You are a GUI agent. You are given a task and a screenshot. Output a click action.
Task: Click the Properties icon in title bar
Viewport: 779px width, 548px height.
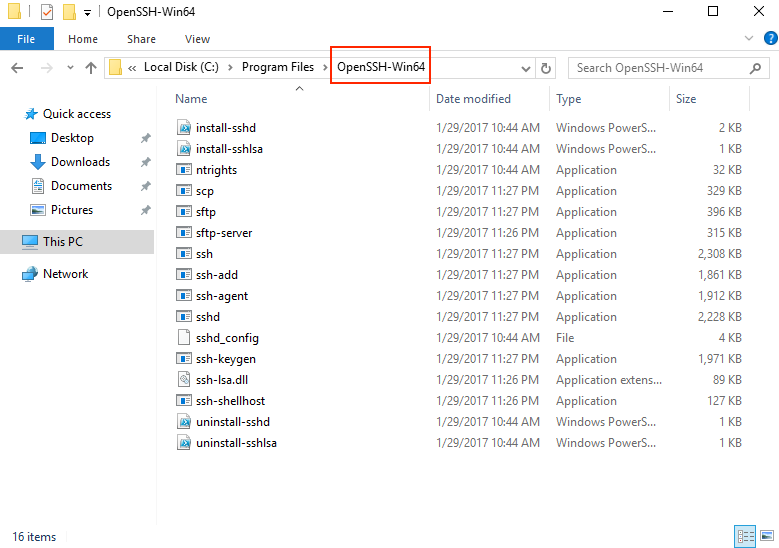[x=46, y=12]
